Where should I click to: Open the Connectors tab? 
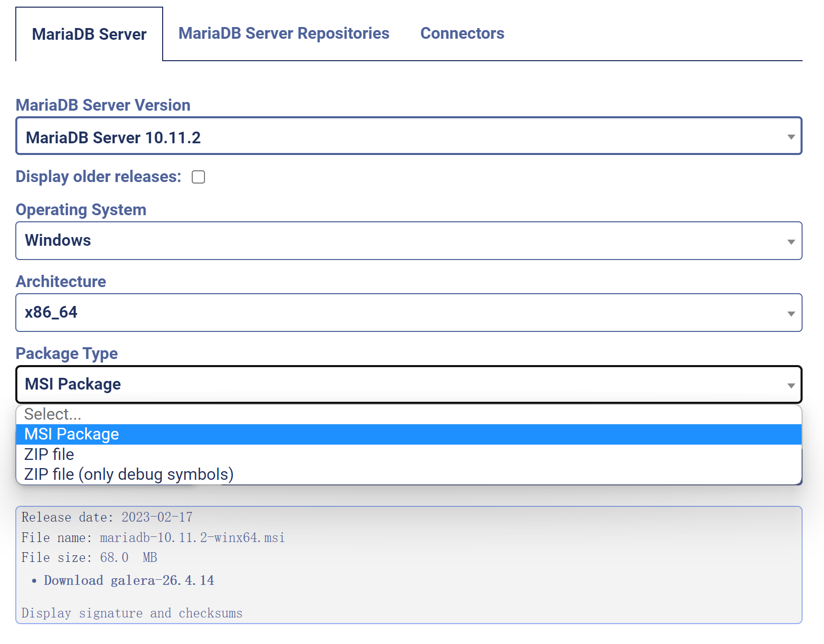coord(462,33)
